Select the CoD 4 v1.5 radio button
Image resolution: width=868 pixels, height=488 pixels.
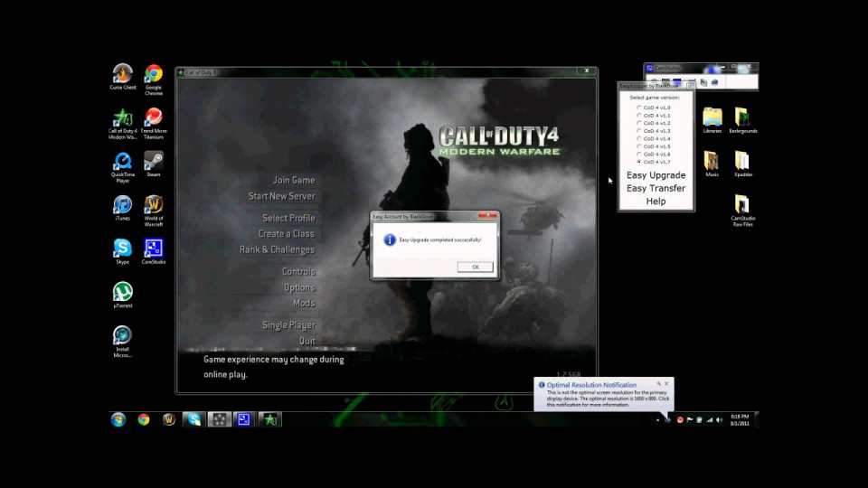639,146
